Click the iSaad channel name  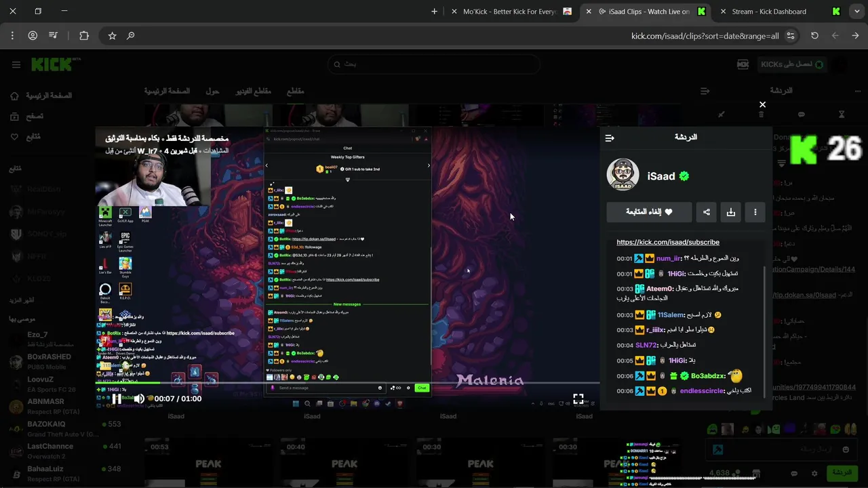661,176
